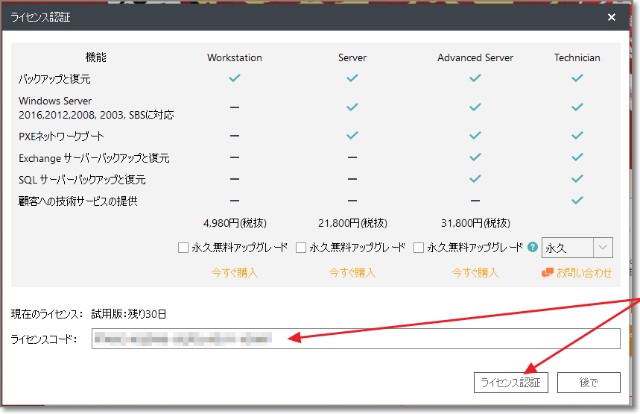Click the help icon beside Advanced Server upgrade

[532, 247]
